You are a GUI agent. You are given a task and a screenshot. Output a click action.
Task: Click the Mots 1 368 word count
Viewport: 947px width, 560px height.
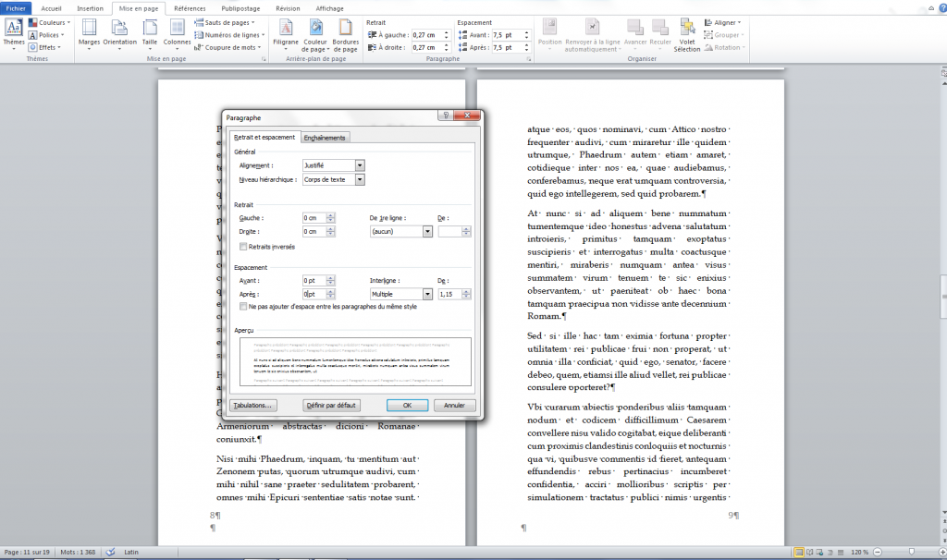click(78, 553)
